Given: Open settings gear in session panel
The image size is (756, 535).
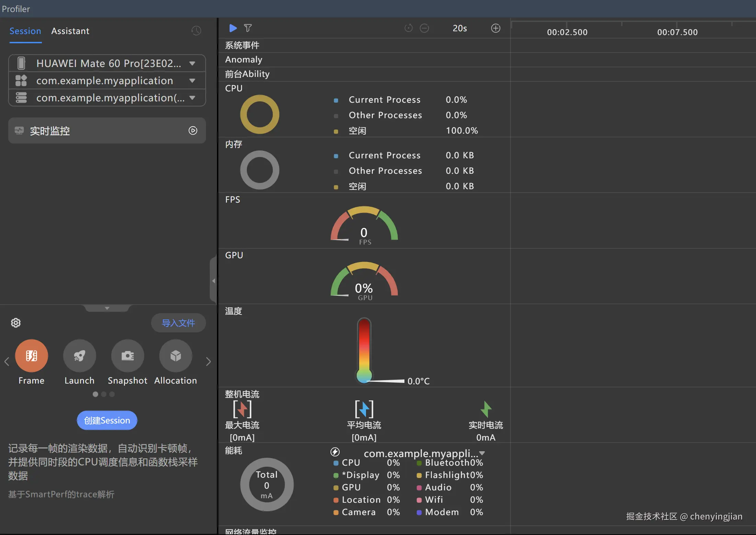Looking at the screenshot, I should pos(16,323).
